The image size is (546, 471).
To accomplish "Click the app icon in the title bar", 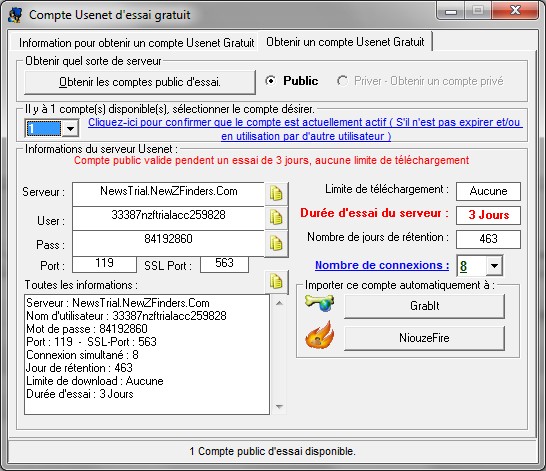I will coord(15,15).
